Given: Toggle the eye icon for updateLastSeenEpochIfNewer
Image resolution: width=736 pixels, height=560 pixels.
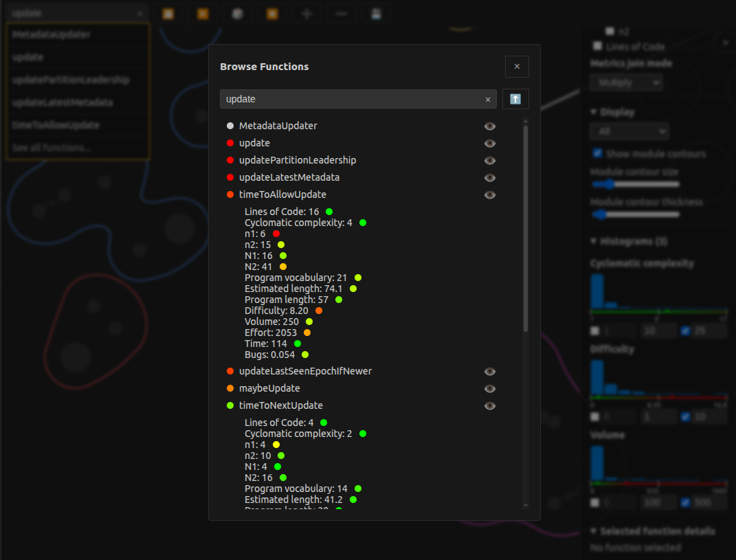Looking at the screenshot, I should click(489, 371).
